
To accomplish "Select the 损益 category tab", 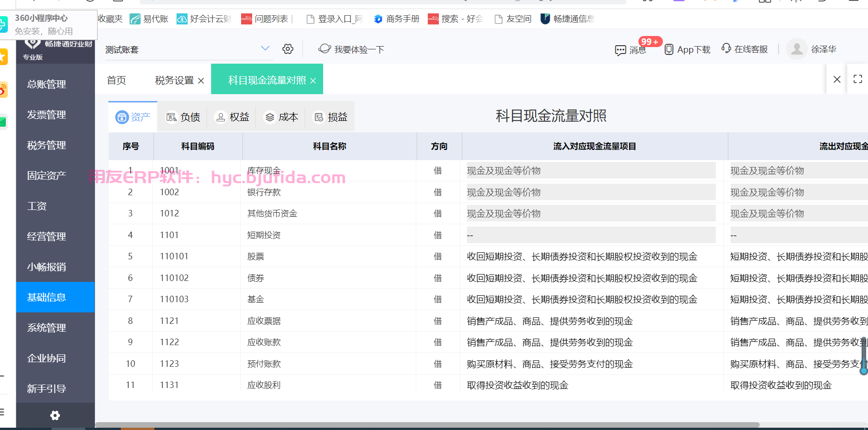I will pos(331,117).
